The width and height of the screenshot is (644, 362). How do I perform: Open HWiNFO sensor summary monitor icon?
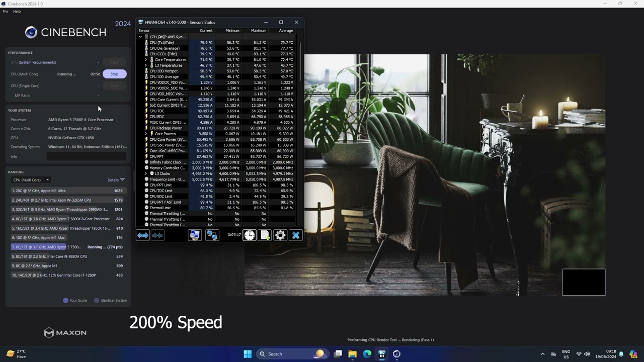point(195,235)
